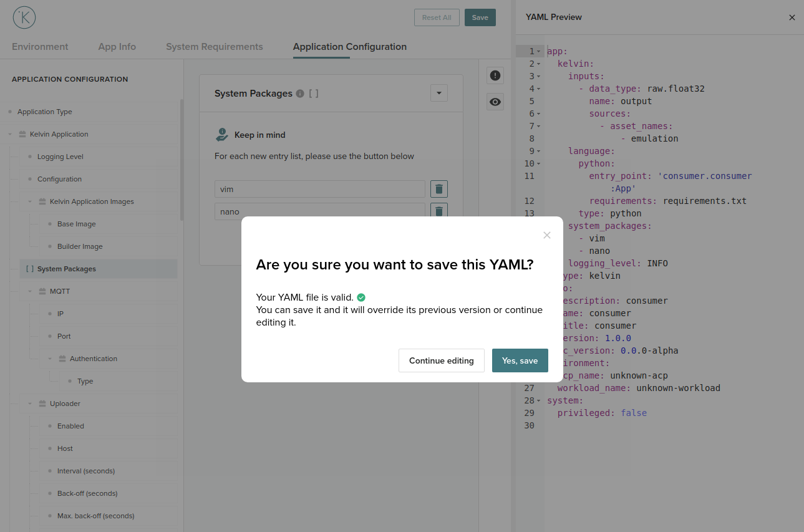Screen dimensions: 804x532
Task: Click YAML line 'privileged: false'
Action: click(602, 413)
